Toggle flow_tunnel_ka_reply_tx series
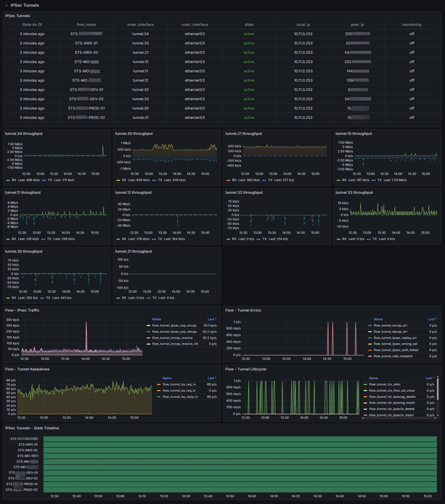This screenshot has width=445, height=504. pyautogui.click(x=180, y=397)
